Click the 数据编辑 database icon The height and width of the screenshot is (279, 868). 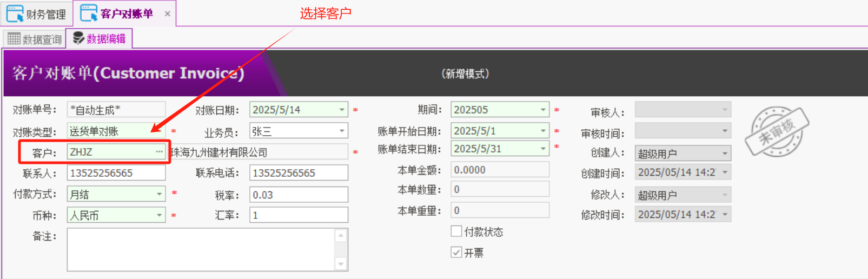78,38
